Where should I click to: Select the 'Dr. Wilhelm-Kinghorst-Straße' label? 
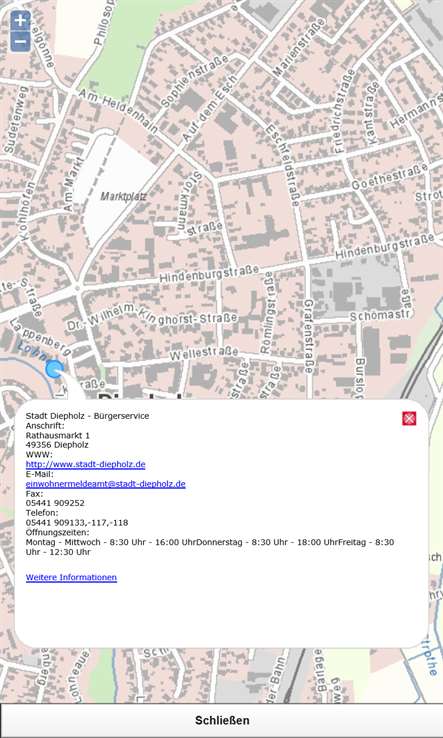click(152, 318)
